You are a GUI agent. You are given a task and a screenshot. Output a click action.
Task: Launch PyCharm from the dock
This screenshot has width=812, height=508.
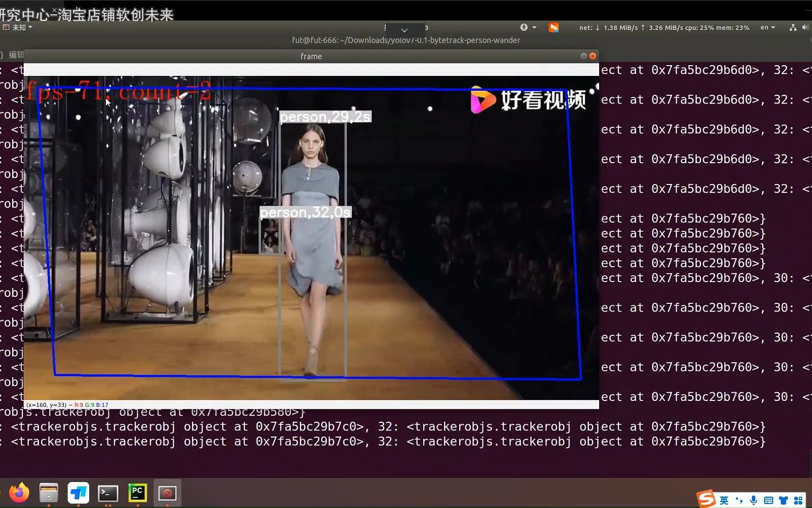coord(137,493)
